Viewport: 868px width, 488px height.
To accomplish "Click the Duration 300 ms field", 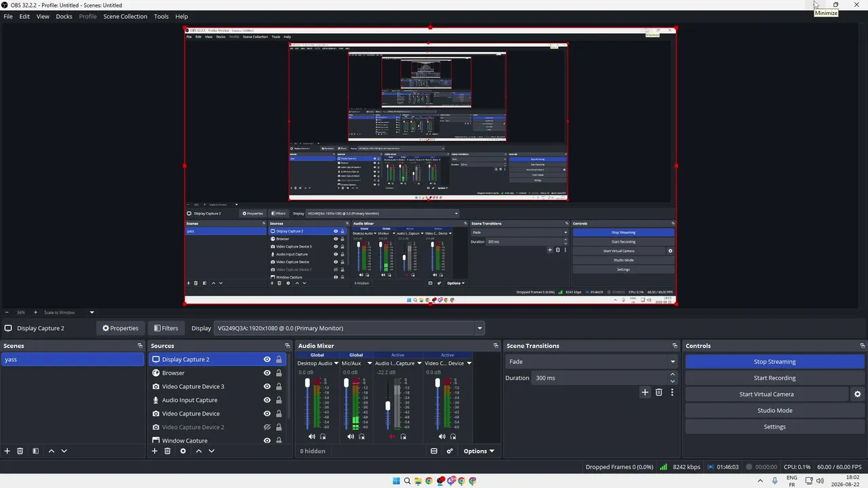I will click(x=599, y=378).
